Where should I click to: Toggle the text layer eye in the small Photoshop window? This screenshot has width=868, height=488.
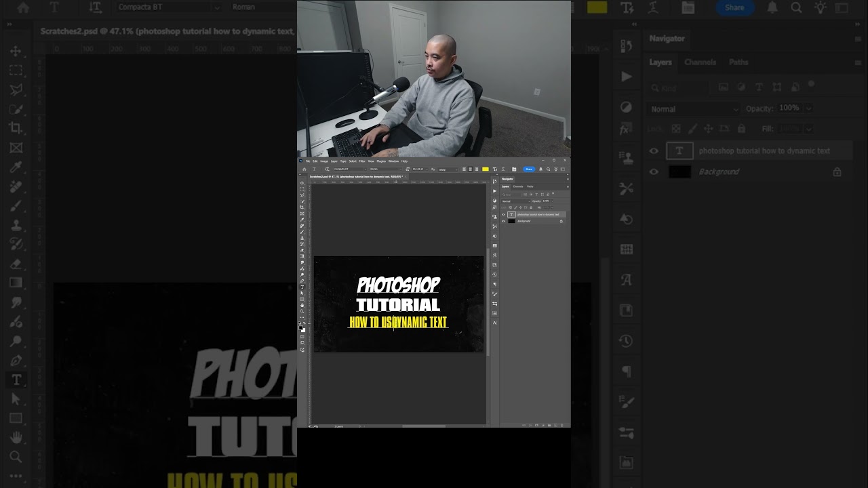[503, 214]
